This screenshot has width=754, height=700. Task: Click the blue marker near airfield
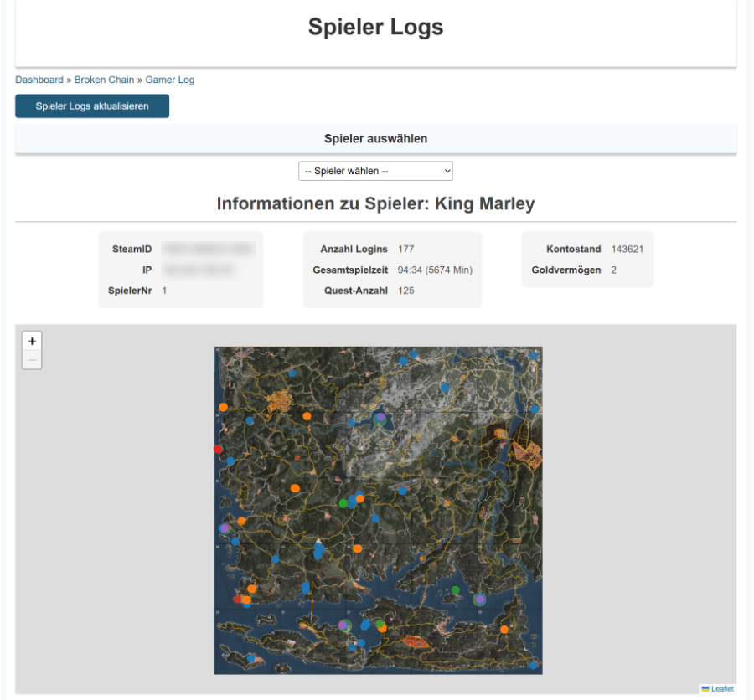click(x=402, y=491)
